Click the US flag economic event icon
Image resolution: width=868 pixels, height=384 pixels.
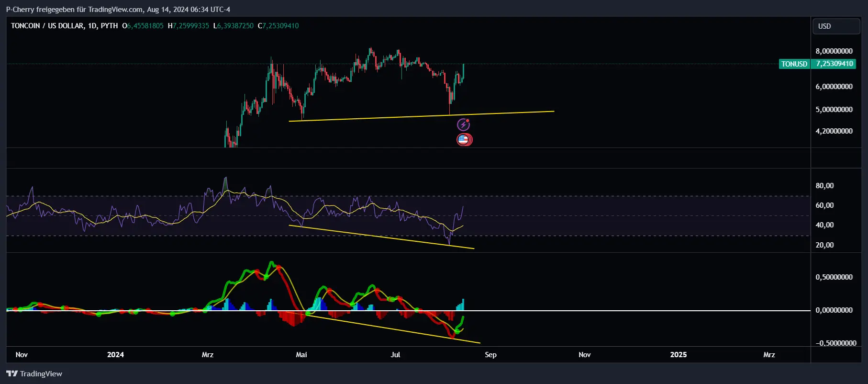464,140
